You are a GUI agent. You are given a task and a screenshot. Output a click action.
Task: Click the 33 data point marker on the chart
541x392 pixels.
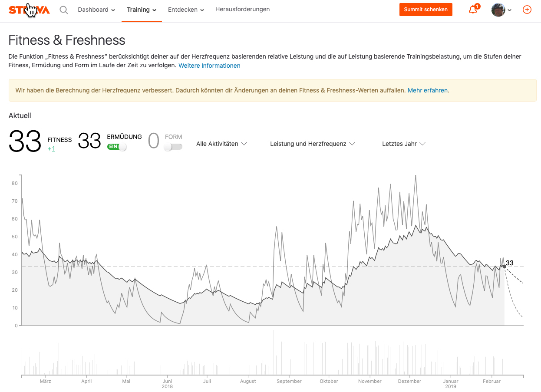pos(504,267)
